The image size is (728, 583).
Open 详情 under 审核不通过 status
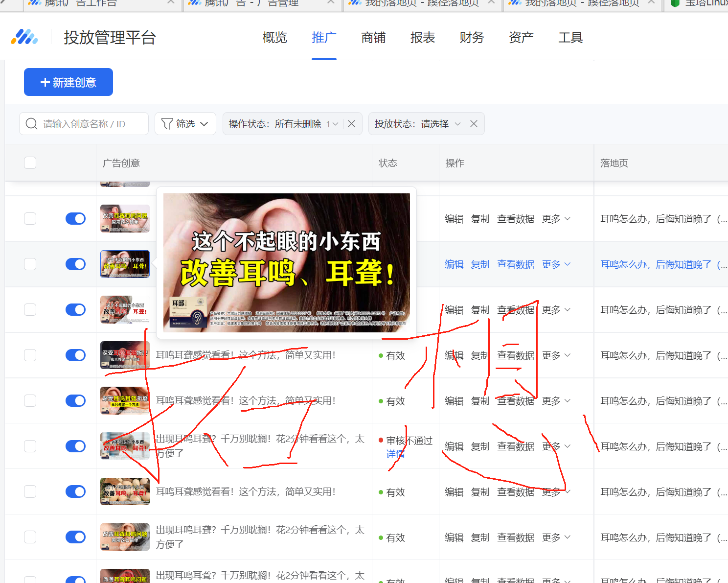[395, 454]
